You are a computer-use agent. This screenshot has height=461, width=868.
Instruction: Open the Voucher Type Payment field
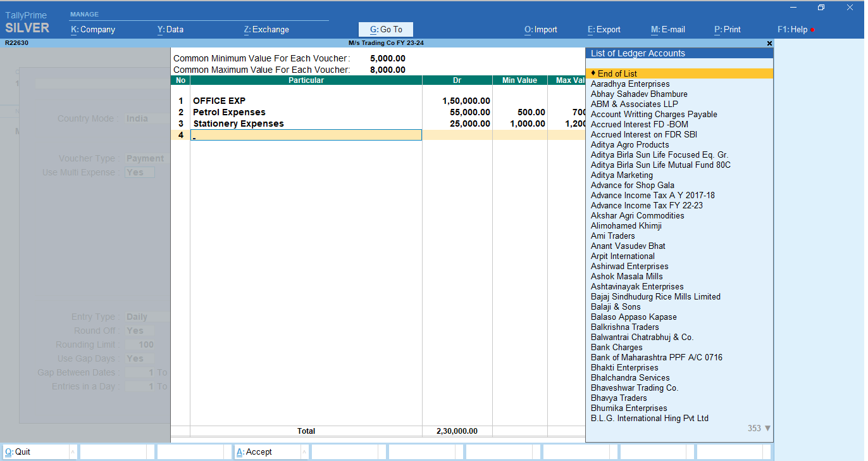(145, 158)
